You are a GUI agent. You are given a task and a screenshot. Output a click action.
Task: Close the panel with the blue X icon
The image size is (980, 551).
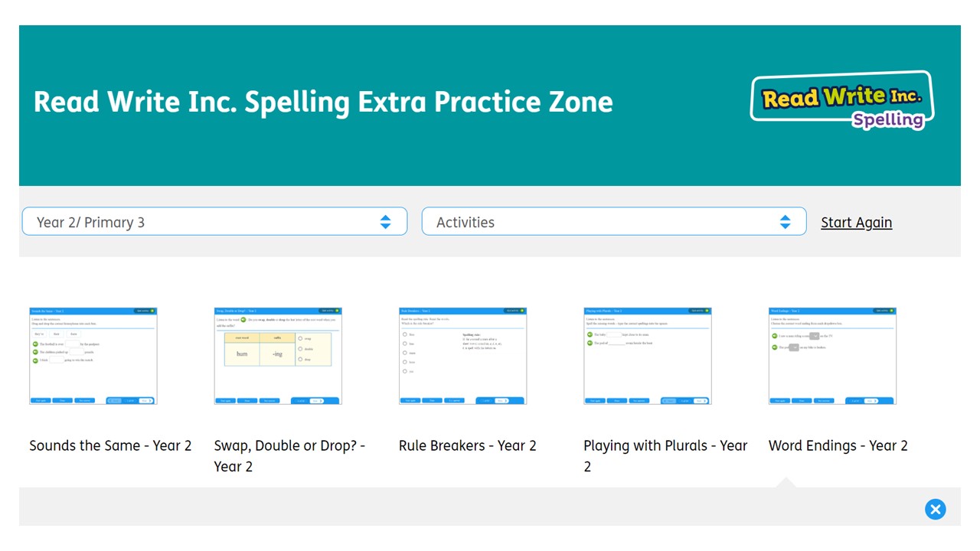[x=935, y=510]
